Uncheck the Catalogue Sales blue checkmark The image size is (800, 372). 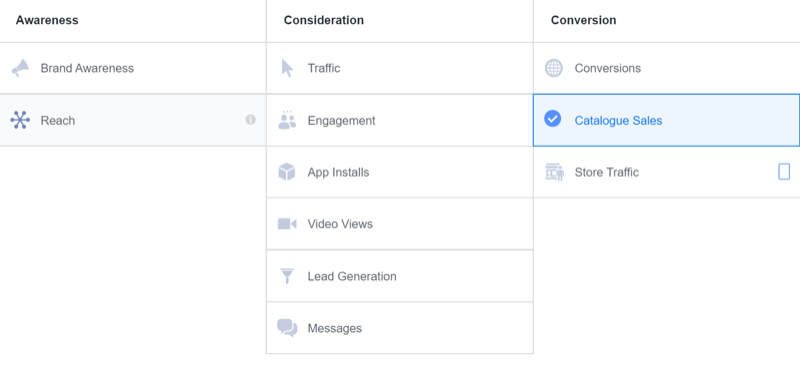pos(553,119)
